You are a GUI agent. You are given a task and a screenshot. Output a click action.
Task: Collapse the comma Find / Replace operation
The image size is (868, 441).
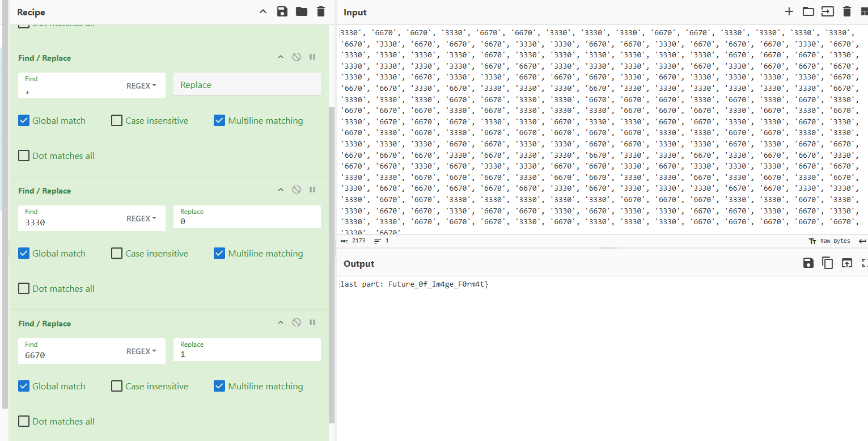pos(280,57)
